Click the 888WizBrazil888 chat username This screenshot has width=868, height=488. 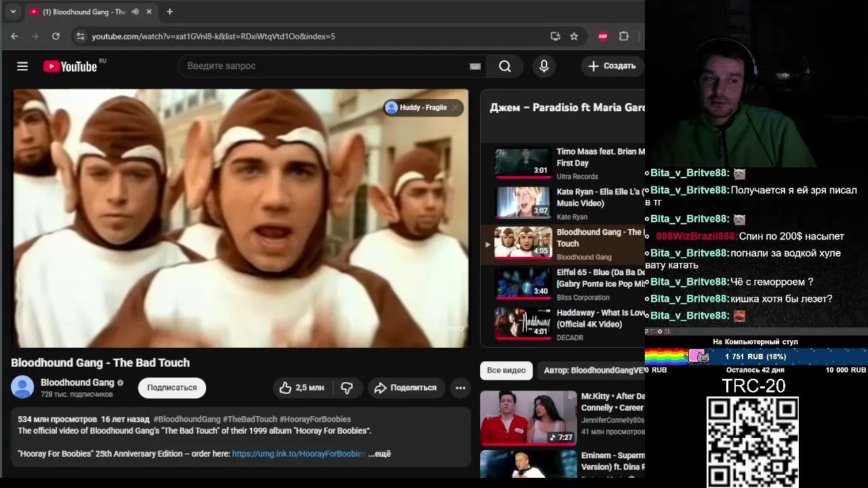click(x=696, y=236)
